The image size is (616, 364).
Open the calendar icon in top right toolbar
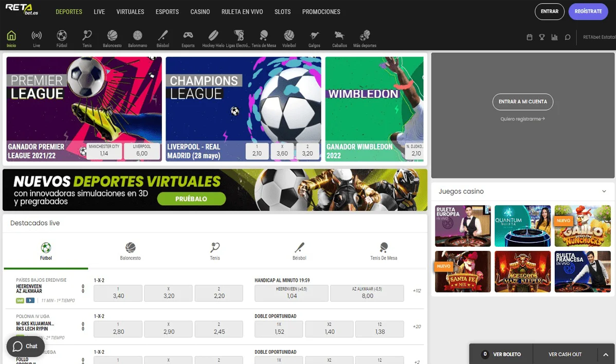tap(530, 38)
